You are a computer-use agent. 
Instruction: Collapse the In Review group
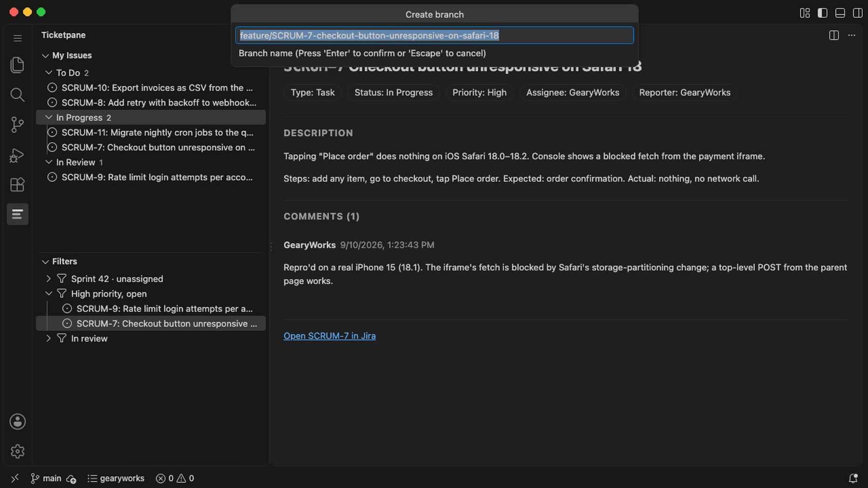click(x=49, y=162)
